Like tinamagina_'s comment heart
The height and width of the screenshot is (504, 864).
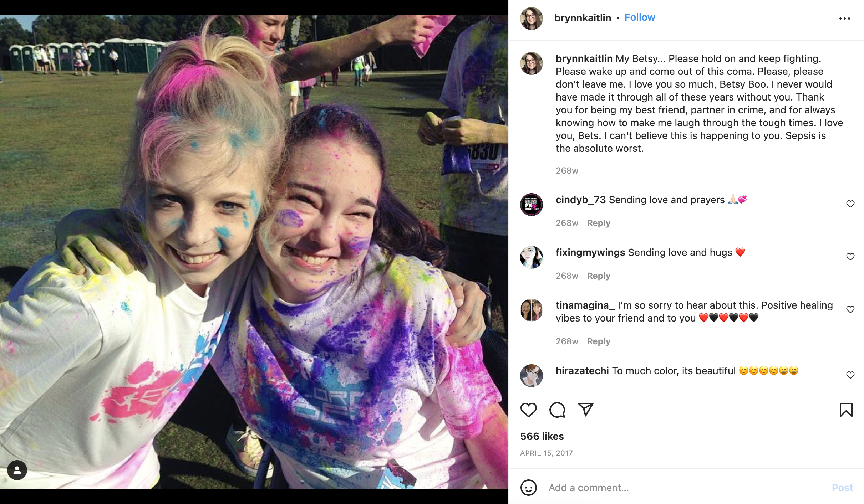(x=850, y=309)
